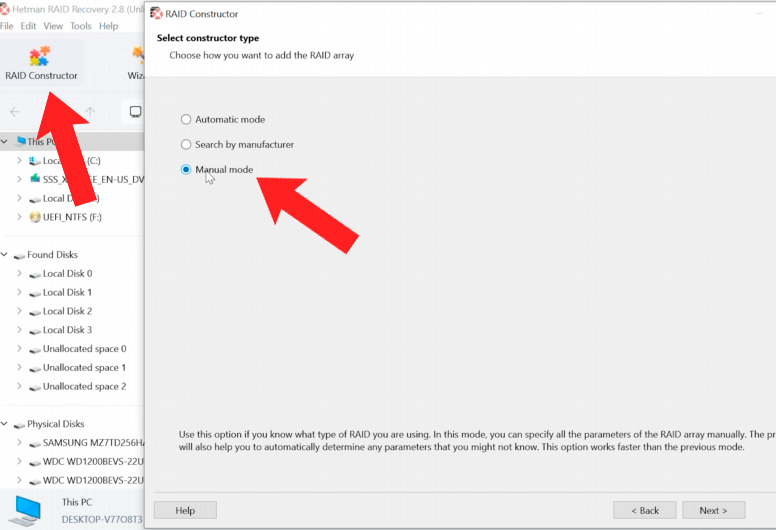Expand Unallocated space 1 node
The image size is (776, 530).
(x=19, y=367)
